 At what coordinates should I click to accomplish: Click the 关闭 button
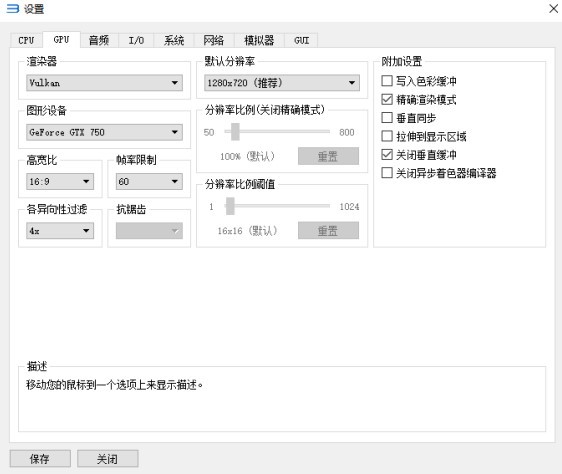coord(108,459)
